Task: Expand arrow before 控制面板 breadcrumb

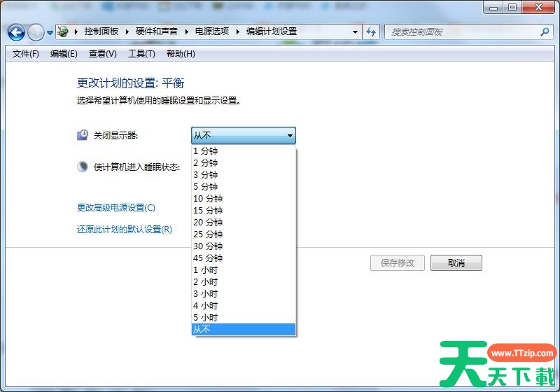Action: [76, 31]
